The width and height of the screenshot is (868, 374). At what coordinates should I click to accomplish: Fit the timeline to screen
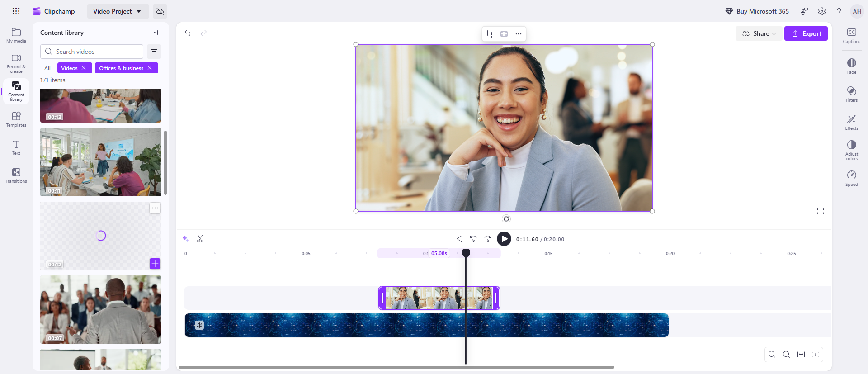801,355
